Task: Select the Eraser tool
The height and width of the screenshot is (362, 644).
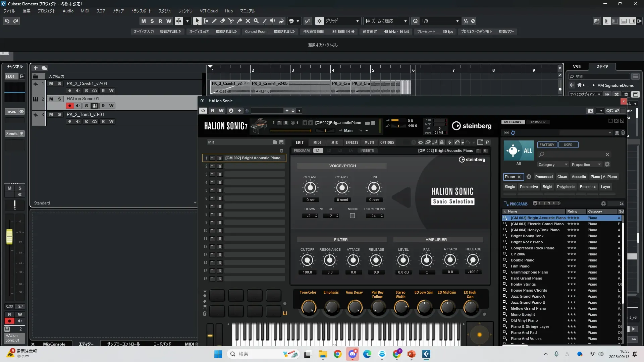Action: tap(222, 21)
